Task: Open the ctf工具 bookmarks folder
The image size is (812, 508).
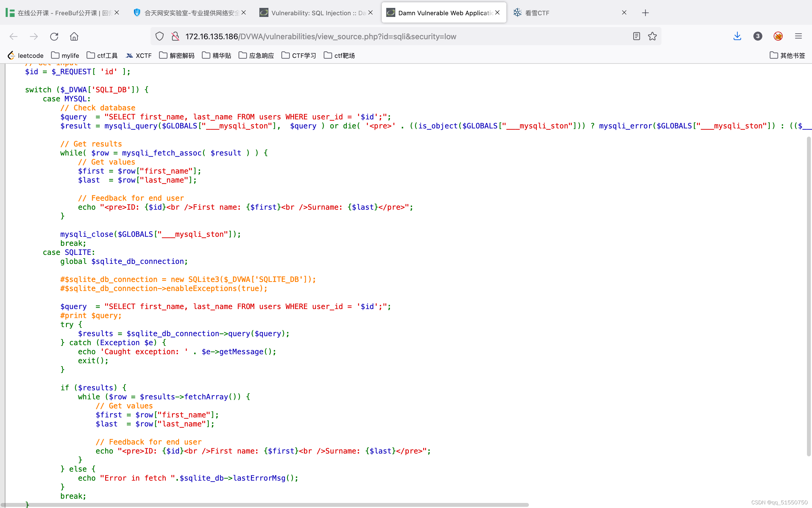Action: point(102,55)
